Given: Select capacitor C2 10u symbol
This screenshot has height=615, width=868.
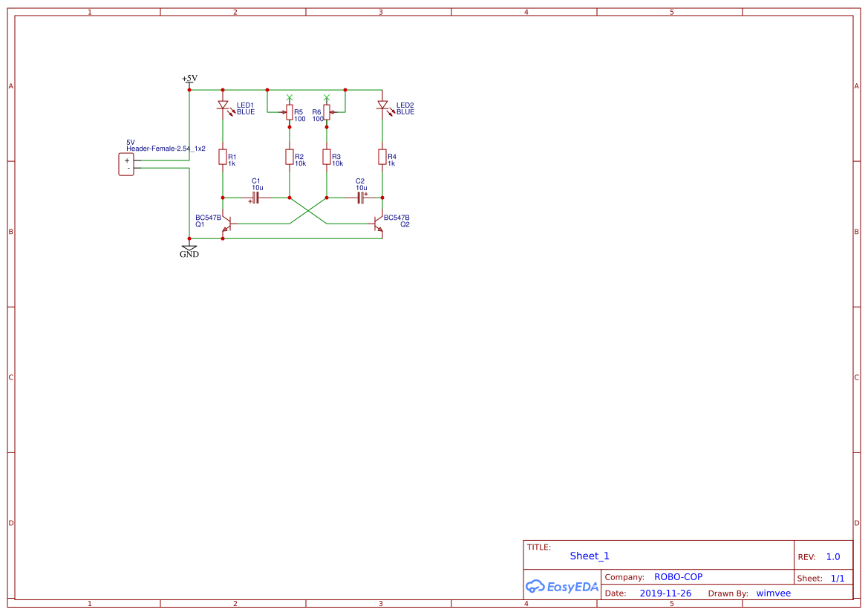Looking at the screenshot, I should [x=361, y=198].
